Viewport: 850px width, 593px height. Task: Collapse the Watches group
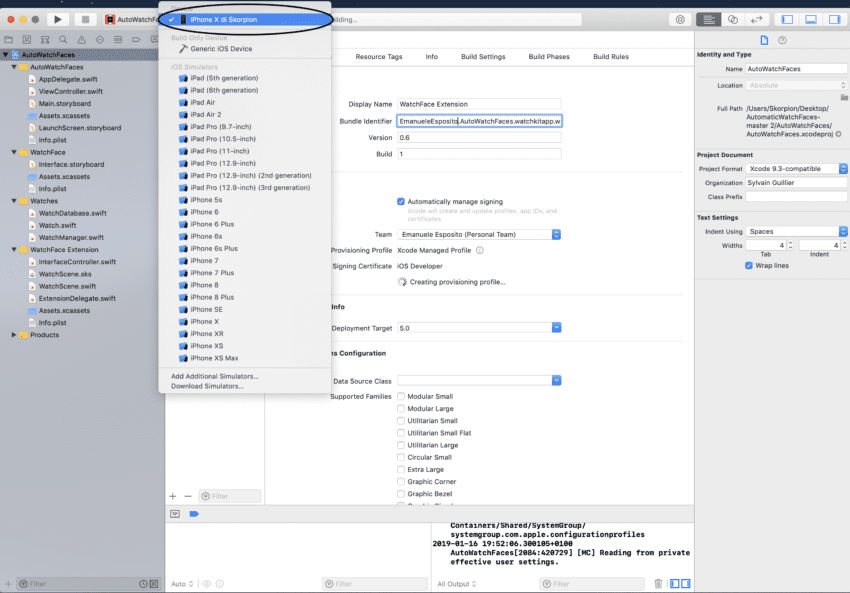[x=14, y=201]
